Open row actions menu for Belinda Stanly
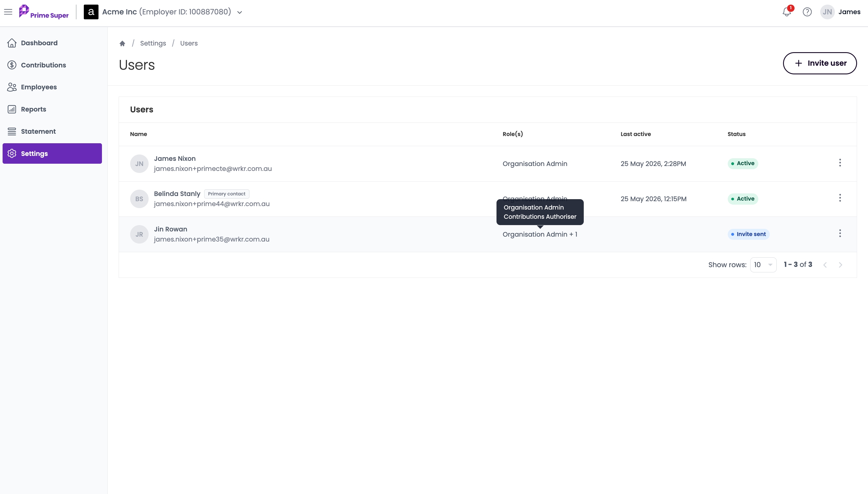 840,198
